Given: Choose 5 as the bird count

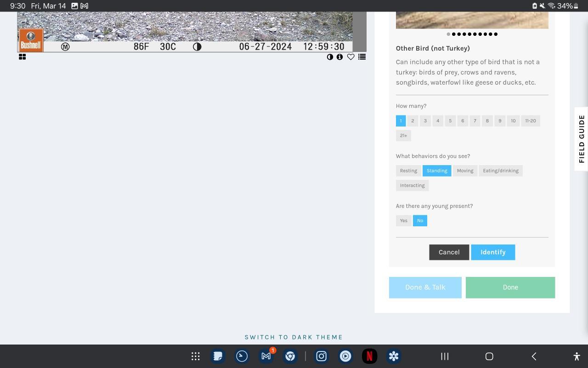Looking at the screenshot, I should coord(450,121).
